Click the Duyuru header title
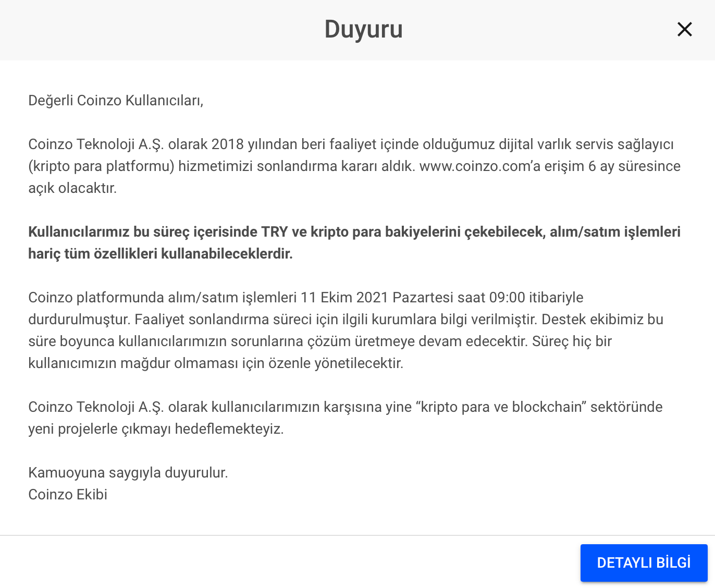This screenshot has width=715, height=588. click(363, 29)
